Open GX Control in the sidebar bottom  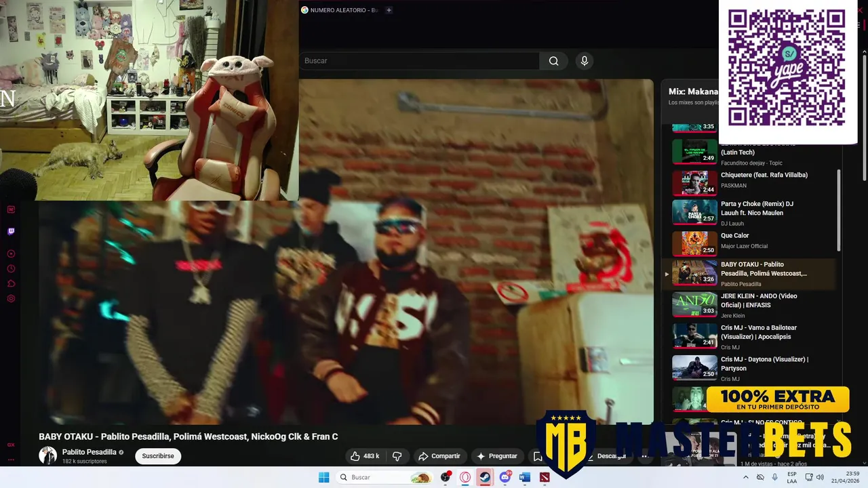11,445
